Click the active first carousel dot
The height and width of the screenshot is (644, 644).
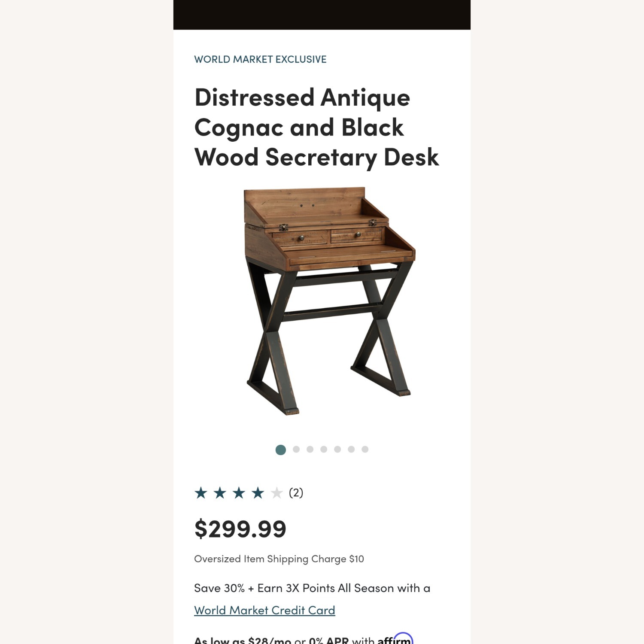[x=281, y=450]
